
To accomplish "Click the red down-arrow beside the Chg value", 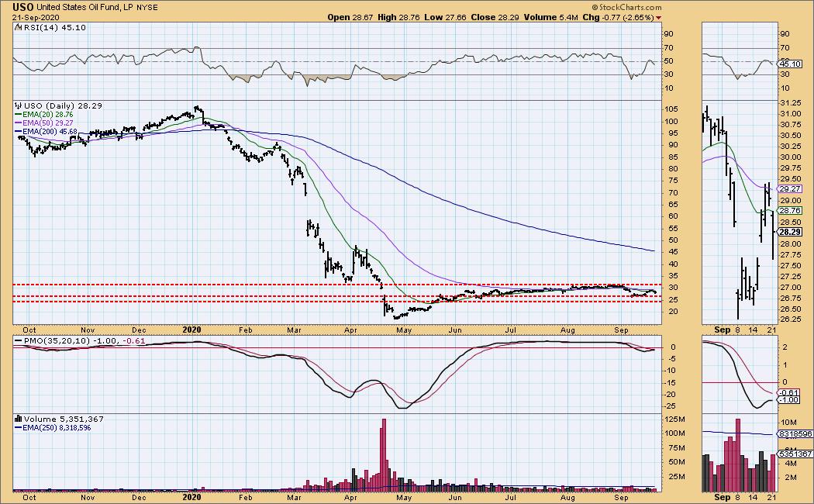I will 659,18.
